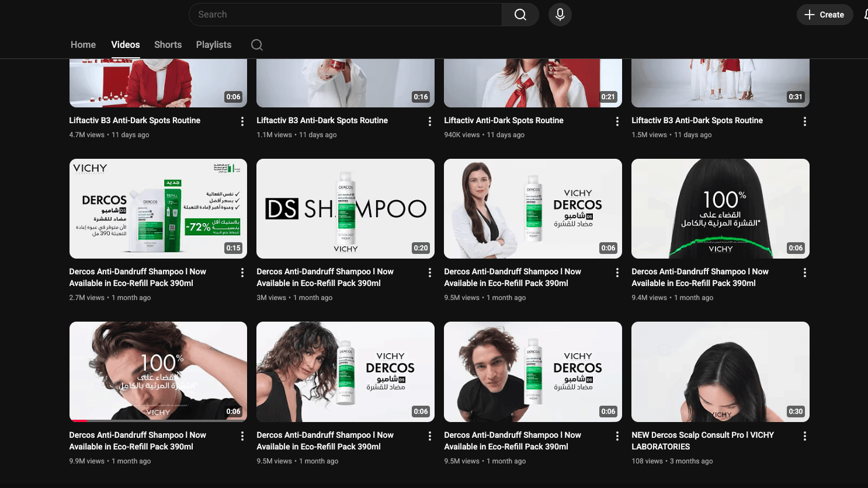Viewport: 868px width, 488px height.
Task: Click the magnifier search submit button
Action: (520, 15)
